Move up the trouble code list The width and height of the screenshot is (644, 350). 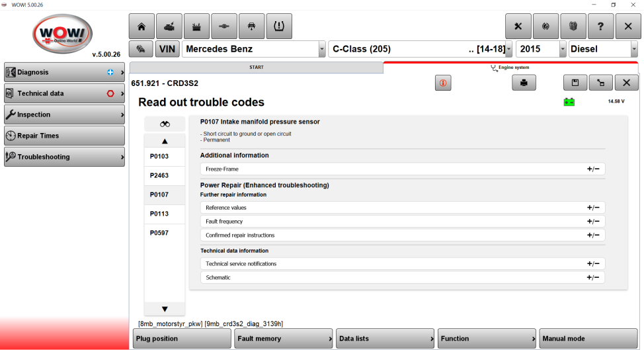[x=165, y=141]
